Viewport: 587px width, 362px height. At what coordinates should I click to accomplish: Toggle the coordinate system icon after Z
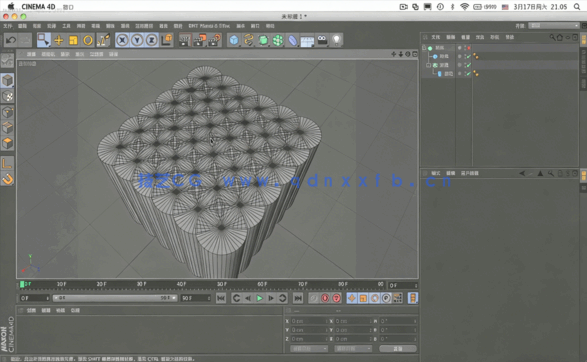tap(167, 40)
